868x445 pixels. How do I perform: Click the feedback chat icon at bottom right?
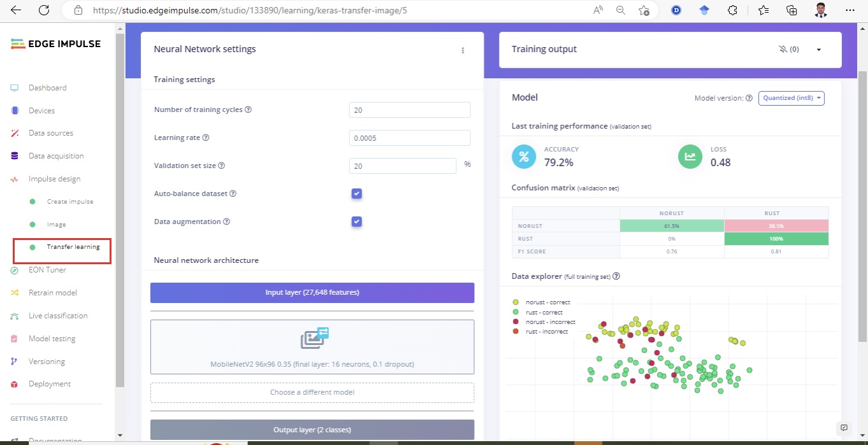coord(844,427)
